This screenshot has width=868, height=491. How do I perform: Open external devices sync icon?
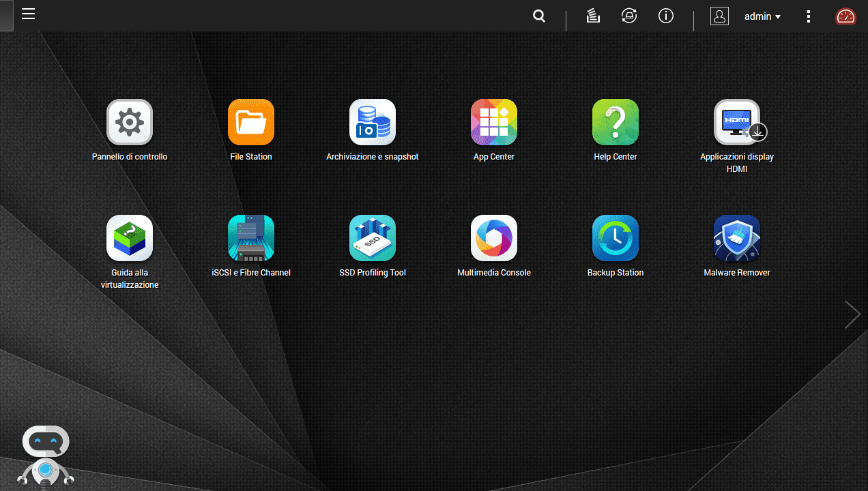(x=629, y=16)
